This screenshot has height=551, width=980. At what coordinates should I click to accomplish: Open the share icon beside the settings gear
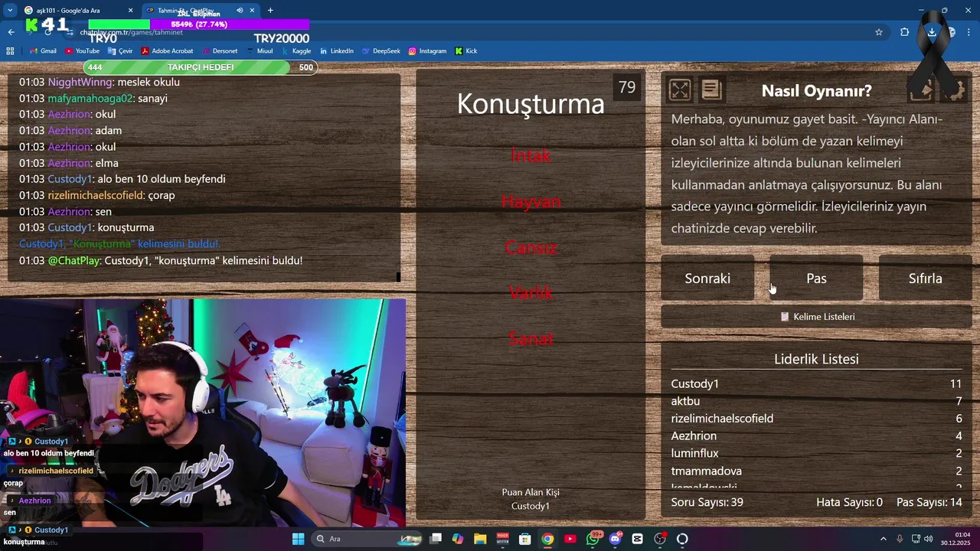(921, 90)
